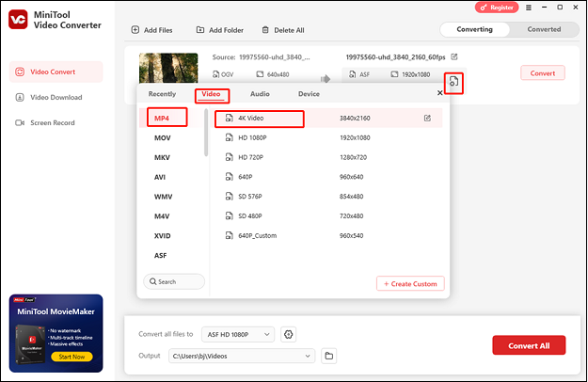Click the Convert All button

[x=529, y=345]
